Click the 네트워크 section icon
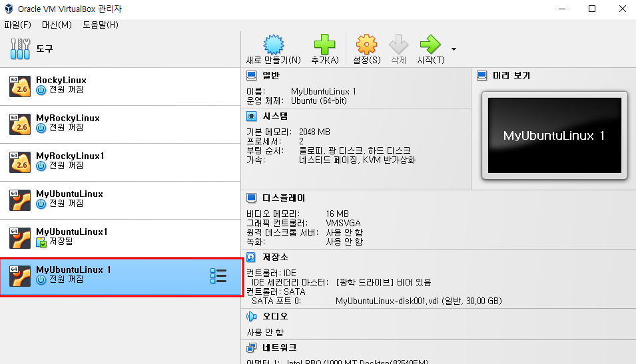 pos(252,348)
